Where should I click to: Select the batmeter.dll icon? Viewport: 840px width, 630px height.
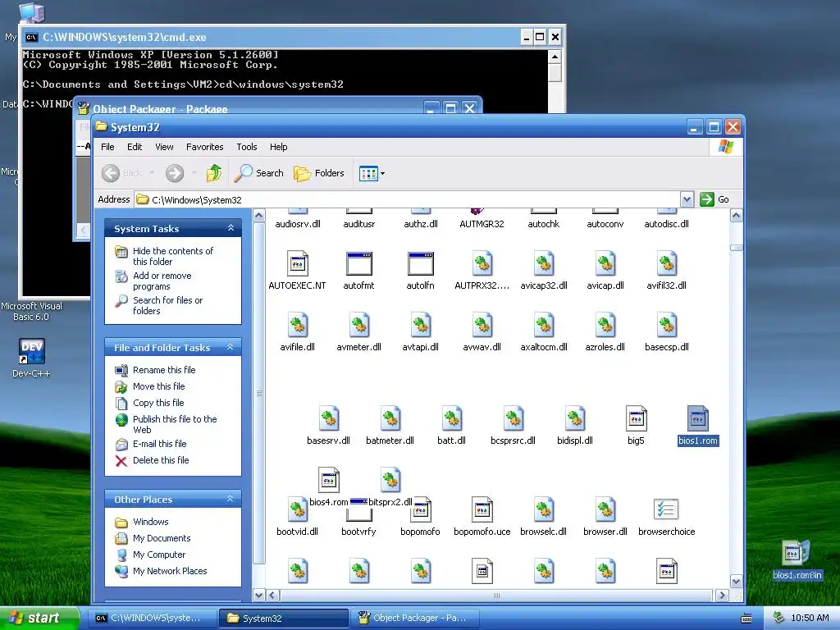(390, 418)
